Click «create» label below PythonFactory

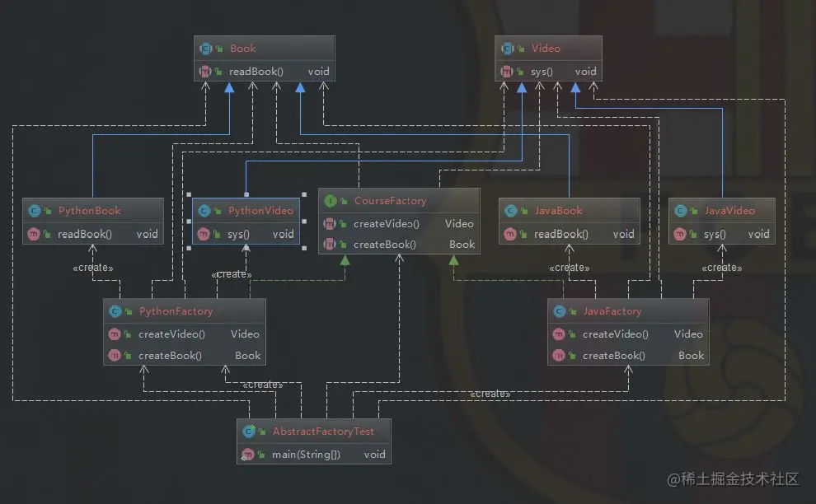point(263,385)
